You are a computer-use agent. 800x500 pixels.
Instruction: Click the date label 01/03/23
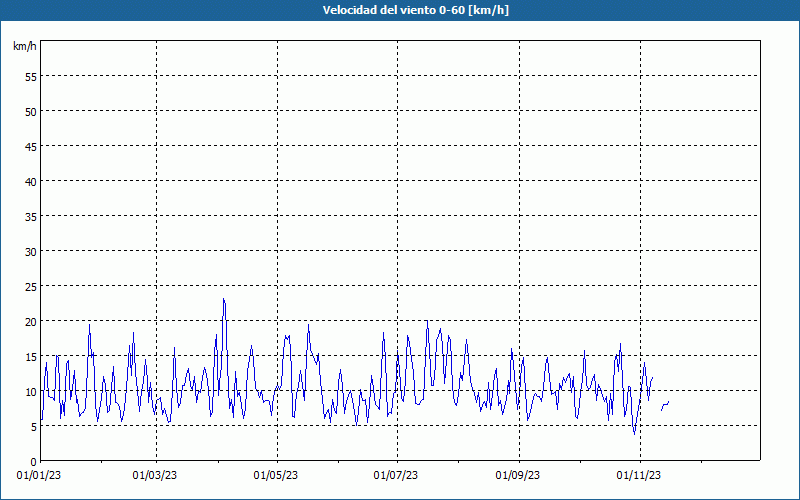[x=155, y=476]
